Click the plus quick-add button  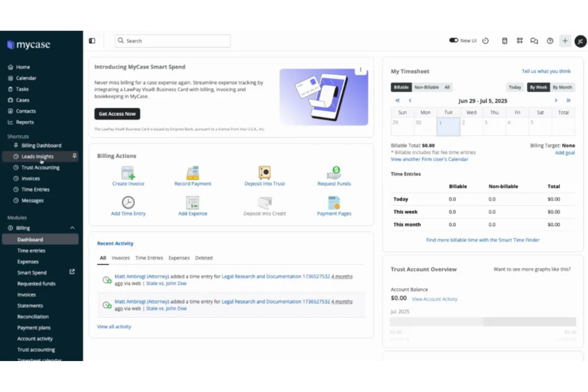tap(565, 41)
